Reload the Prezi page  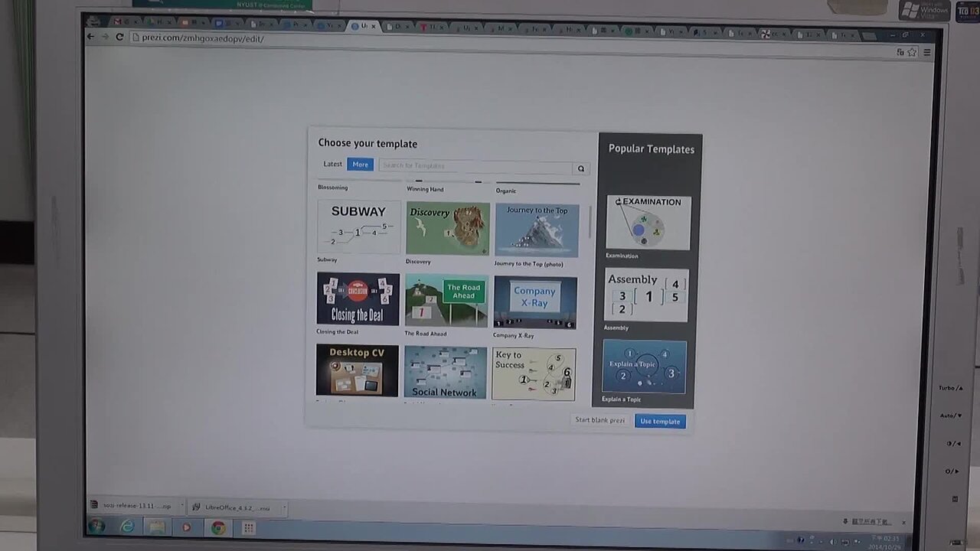pos(119,37)
